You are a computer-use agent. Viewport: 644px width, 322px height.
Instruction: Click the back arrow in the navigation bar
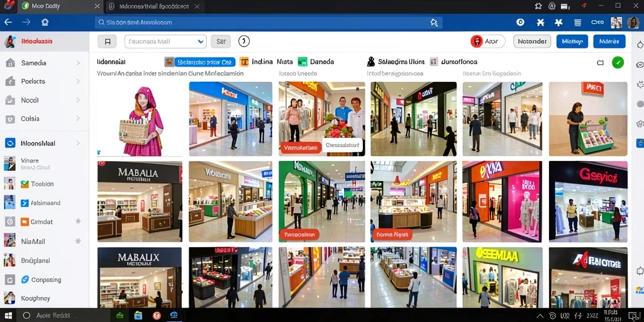click(8, 22)
